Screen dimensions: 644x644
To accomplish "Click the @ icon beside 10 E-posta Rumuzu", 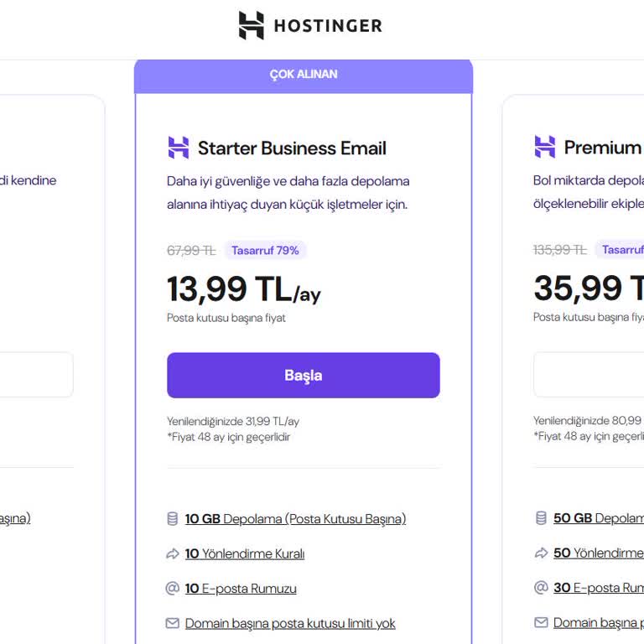I will (x=173, y=588).
